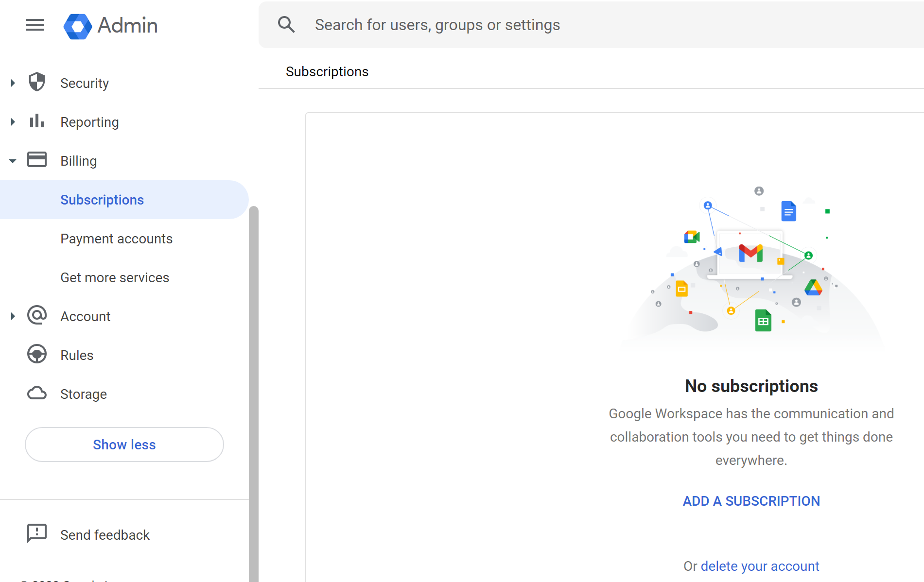
Task: Collapse the Billing section arrow
Action: 13,161
